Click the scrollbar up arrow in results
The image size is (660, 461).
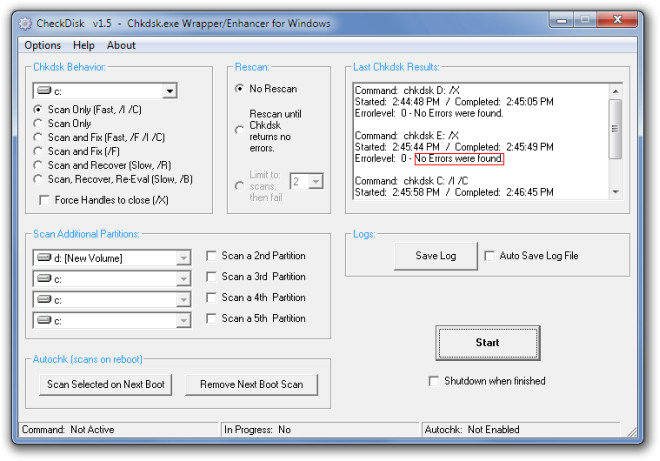pyautogui.click(x=615, y=91)
